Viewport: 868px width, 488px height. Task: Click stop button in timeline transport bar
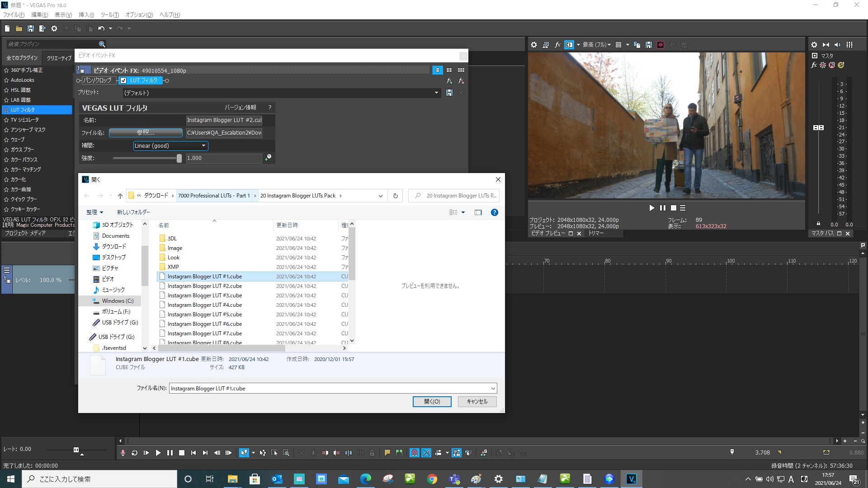(181, 453)
